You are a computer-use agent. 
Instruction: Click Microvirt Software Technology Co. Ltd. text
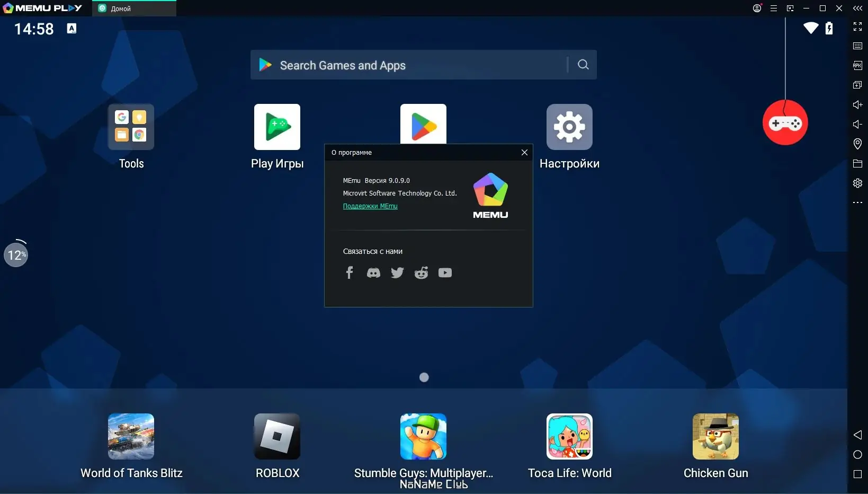click(x=400, y=193)
